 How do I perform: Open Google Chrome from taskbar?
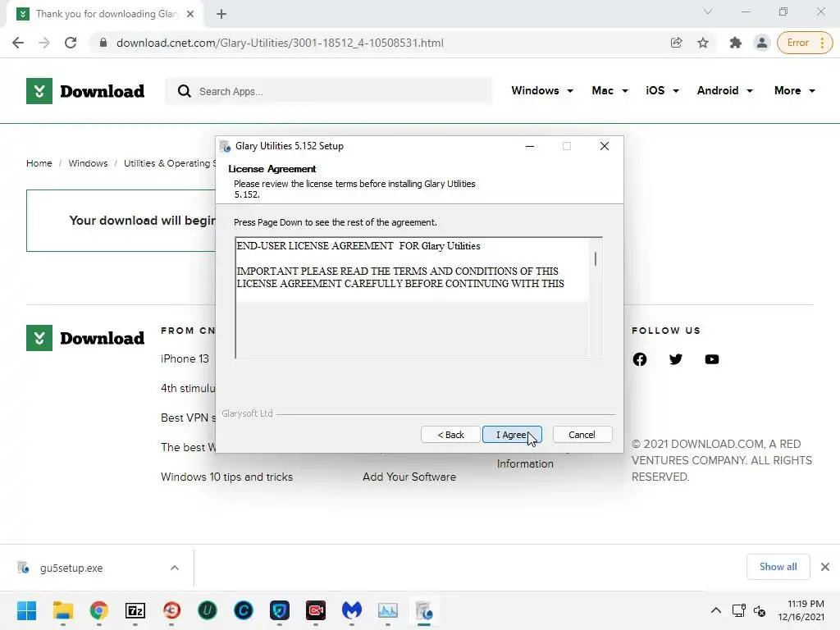(x=98, y=610)
